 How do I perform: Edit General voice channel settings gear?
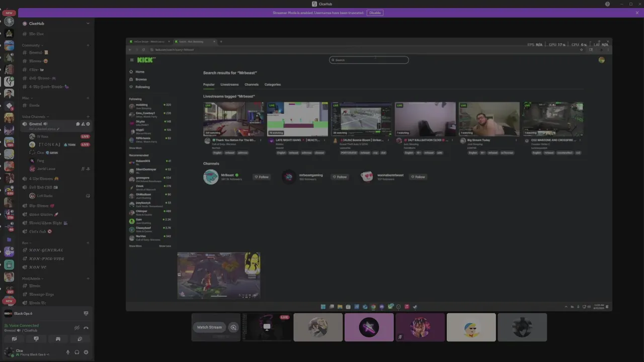coord(88,124)
